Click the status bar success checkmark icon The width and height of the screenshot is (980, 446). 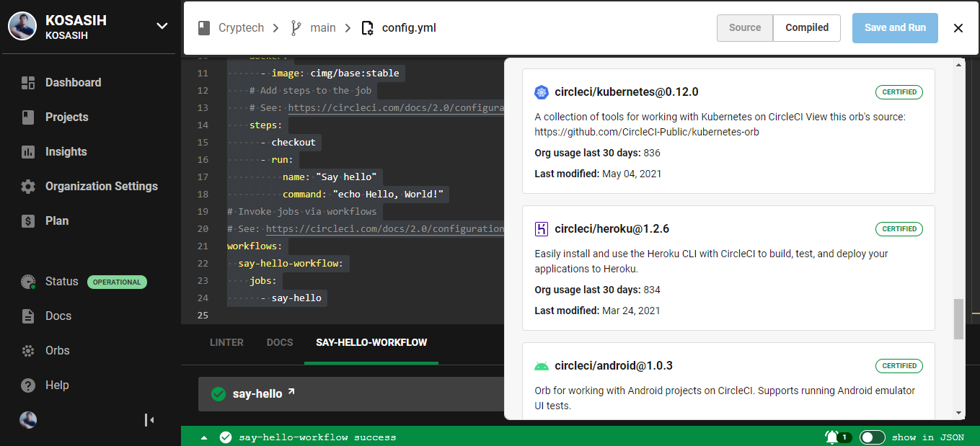tap(226, 437)
